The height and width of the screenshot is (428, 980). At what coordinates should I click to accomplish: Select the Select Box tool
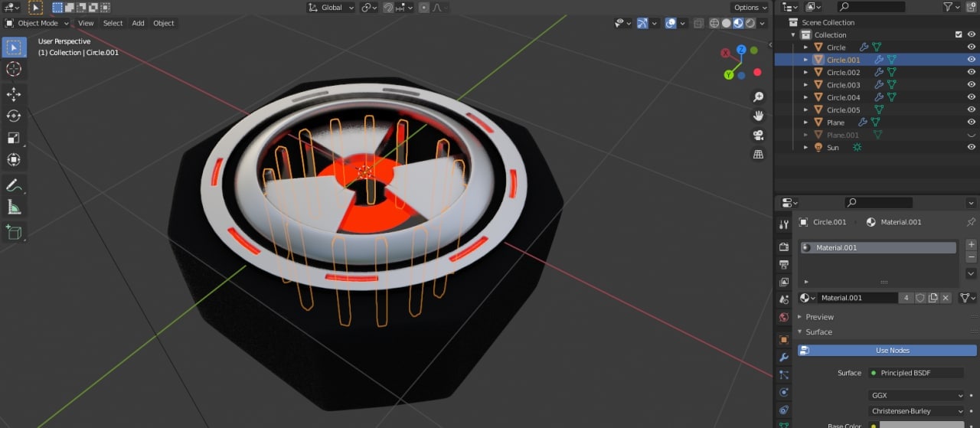click(14, 47)
